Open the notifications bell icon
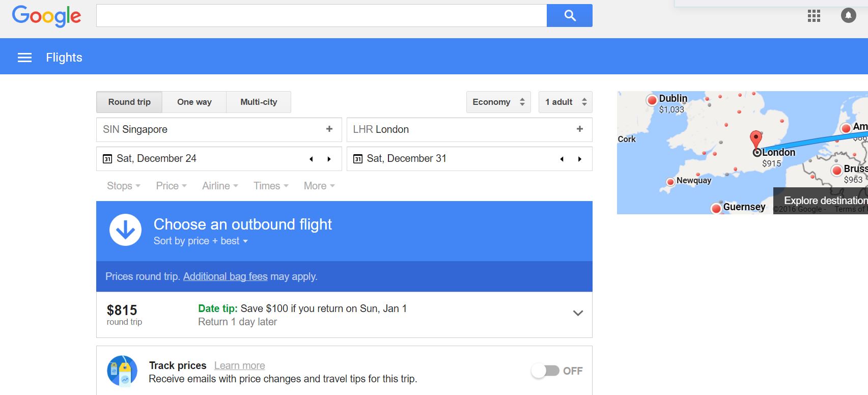 point(848,16)
